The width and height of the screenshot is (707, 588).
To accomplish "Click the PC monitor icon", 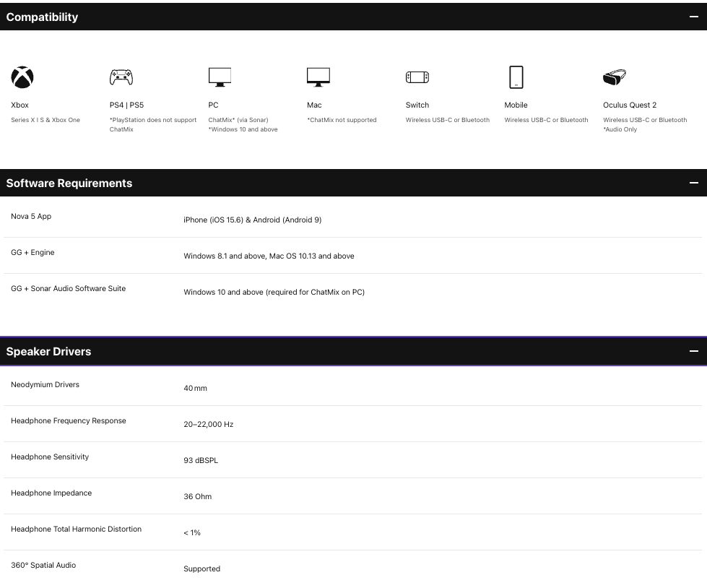I will point(220,77).
